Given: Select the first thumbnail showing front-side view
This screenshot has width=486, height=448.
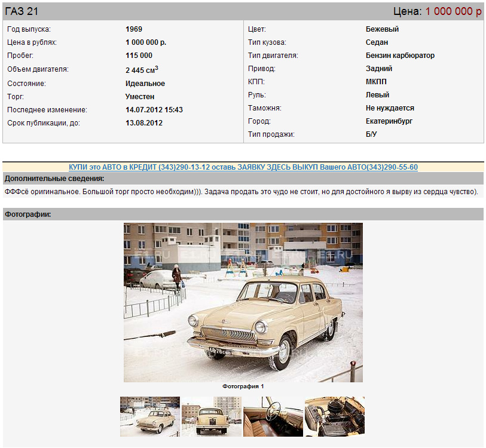Looking at the screenshot, I should point(149,416).
